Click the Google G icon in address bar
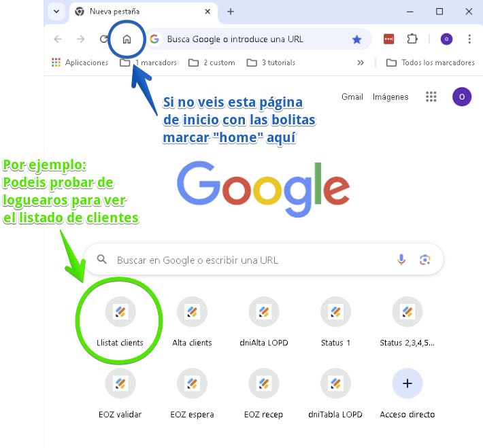483x448 pixels. tap(154, 39)
